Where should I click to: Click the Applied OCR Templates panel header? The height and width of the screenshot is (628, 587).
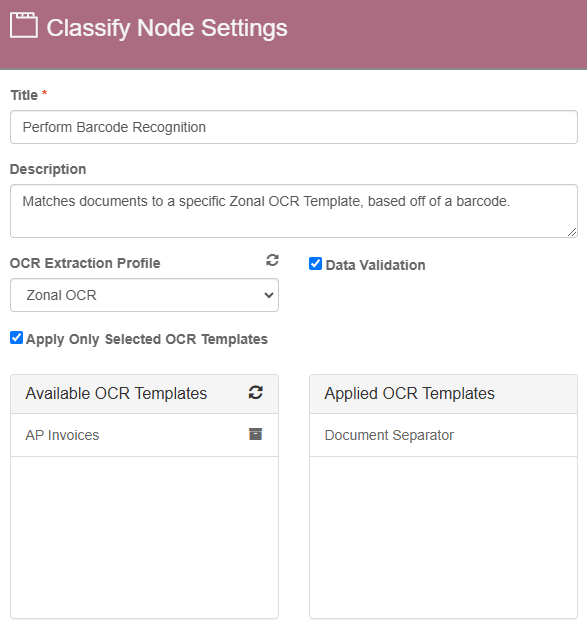pyautogui.click(x=443, y=394)
